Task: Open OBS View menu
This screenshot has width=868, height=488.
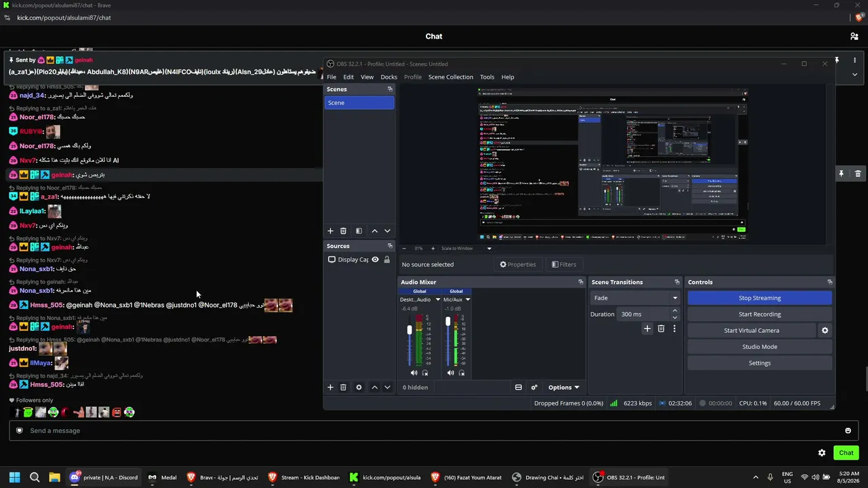Action: pos(368,77)
